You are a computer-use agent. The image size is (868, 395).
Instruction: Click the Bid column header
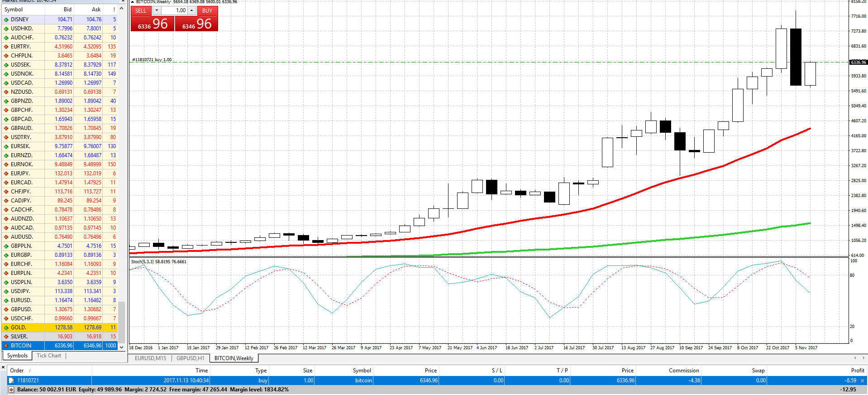pos(59,10)
